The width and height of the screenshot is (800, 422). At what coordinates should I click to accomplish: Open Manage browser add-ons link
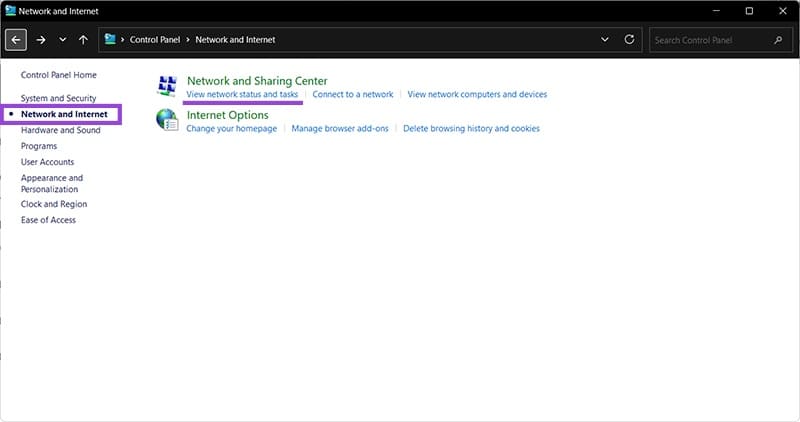tap(340, 128)
